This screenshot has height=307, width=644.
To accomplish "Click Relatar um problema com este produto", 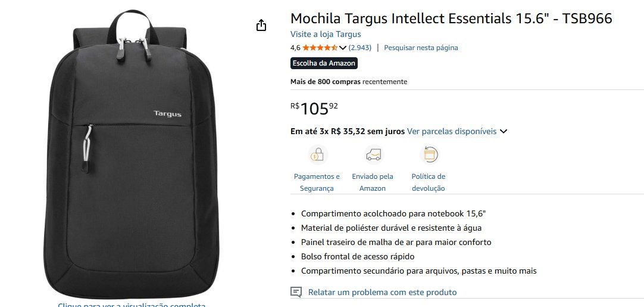I will (382, 293).
